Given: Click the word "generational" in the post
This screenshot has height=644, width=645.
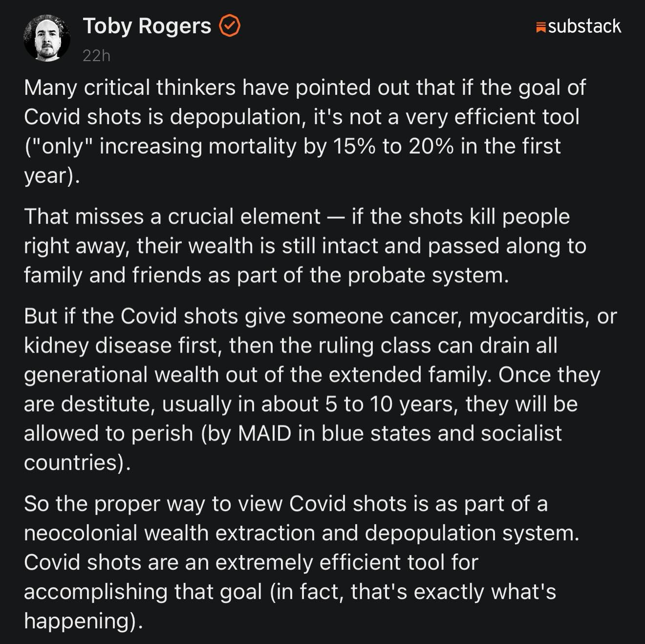Looking at the screenshot, I should pos(86,375).
